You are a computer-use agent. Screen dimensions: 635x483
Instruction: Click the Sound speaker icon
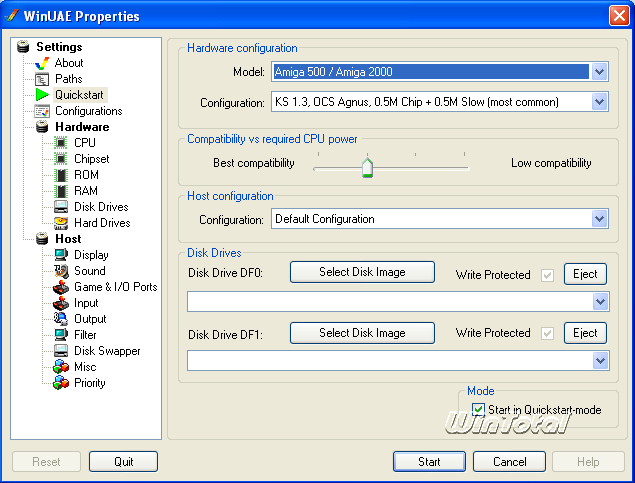(61, 271)
